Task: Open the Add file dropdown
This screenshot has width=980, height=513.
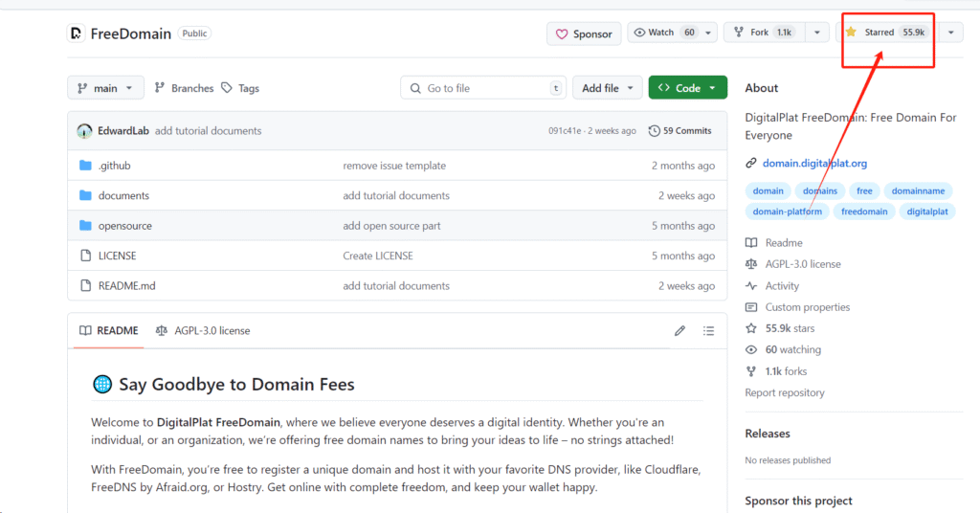Action: coord(607,88)
